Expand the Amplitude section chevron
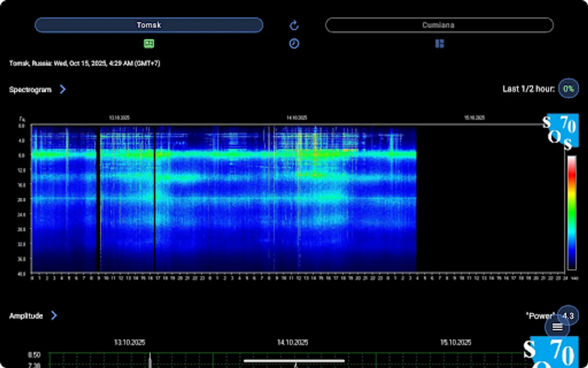This screenshot has height=368, width=588. pyautogui.click(x=54, y=315)
